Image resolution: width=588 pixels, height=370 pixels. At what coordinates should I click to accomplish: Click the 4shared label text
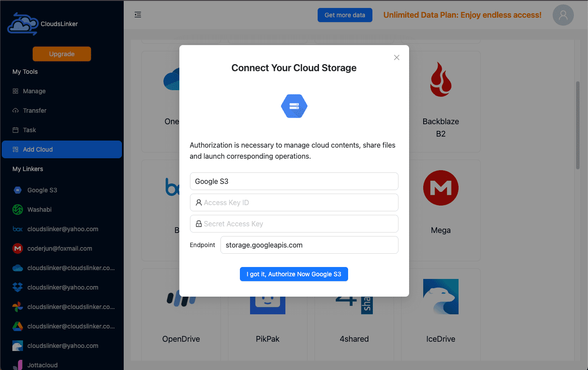tap(354, 339)
